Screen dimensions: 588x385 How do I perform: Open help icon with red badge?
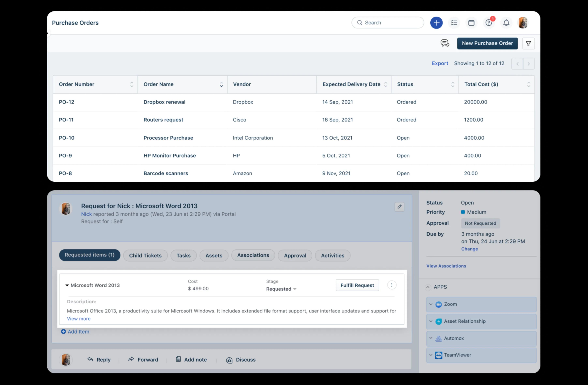point(489,23)
